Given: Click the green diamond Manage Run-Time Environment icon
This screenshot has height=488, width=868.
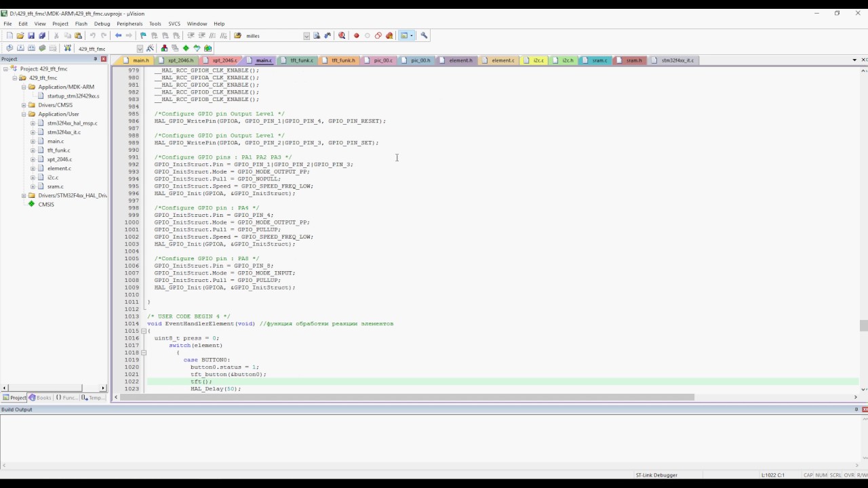Looking at the screenshot, I should coord(186,48).
